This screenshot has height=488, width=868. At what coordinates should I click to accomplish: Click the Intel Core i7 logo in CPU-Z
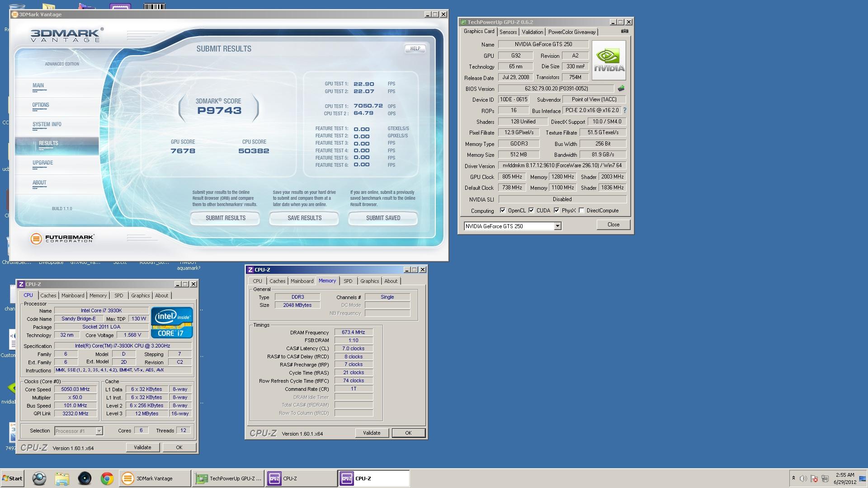(x=172, y=323)
